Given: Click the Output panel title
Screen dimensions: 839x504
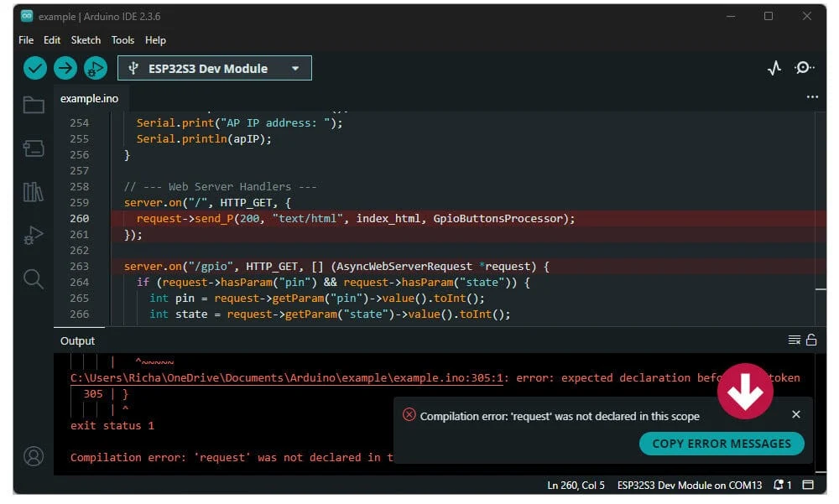Looking at the screenshot, I should tap(77, 340).
